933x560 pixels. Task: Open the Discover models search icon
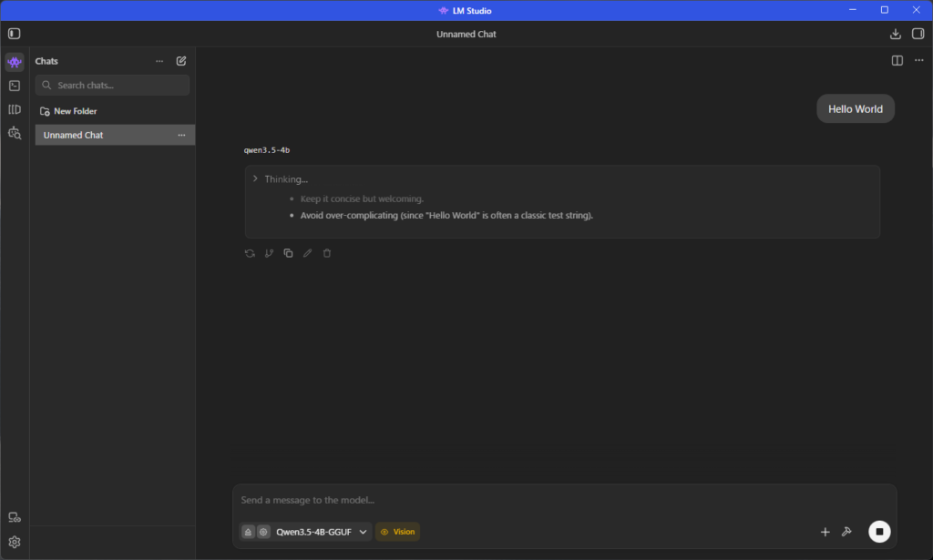[x=14, y=133]
